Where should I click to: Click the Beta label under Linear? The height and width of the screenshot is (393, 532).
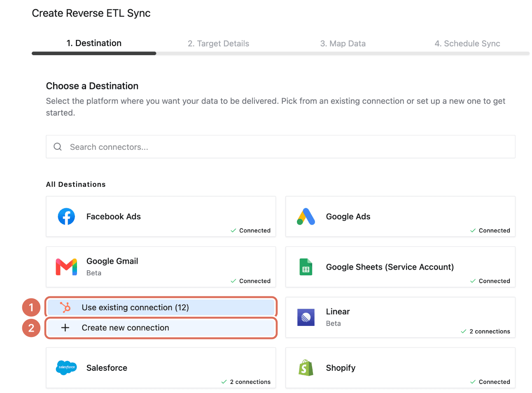(334, 323)
